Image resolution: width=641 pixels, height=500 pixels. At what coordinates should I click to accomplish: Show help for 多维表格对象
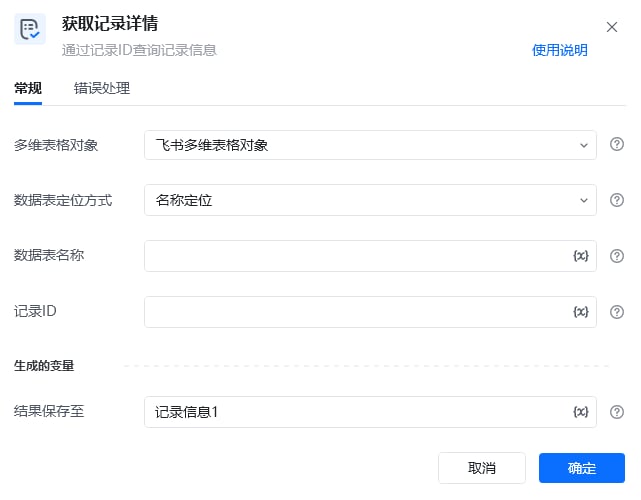616,144
